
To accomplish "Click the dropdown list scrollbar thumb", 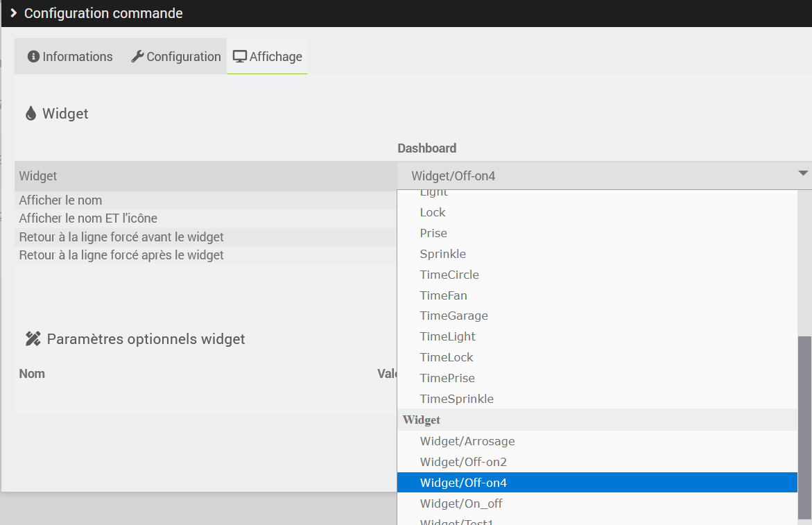I will coord(804,416).
